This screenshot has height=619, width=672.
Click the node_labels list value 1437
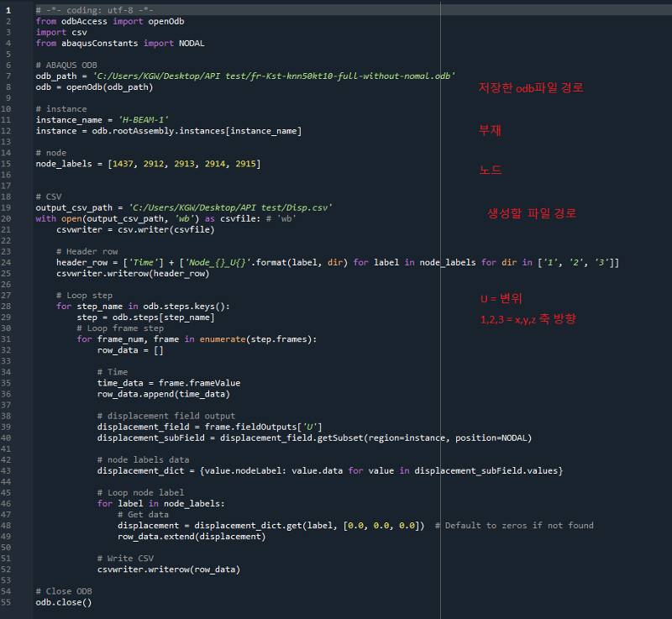coord(123,164)
